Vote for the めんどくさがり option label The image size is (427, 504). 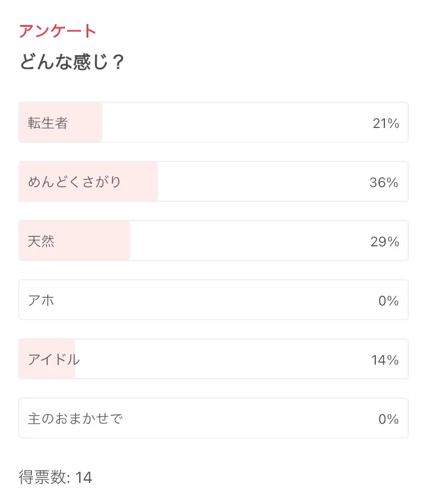(x=75, y=182)
